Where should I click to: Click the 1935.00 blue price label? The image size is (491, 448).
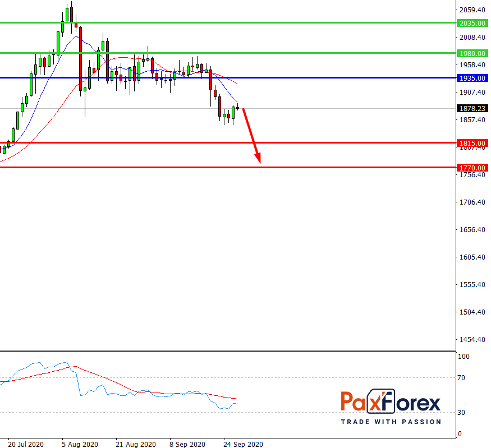472,78
